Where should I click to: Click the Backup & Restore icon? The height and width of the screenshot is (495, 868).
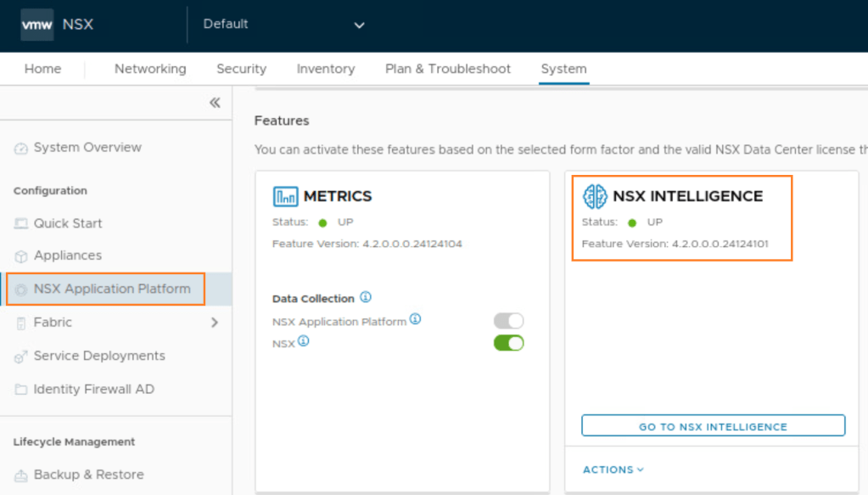coord(21,475)
